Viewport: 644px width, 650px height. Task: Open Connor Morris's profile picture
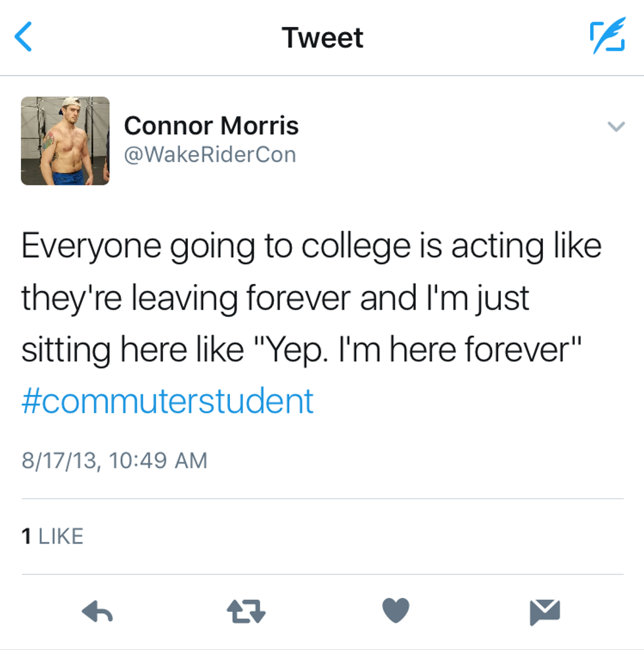coord(65,141)
